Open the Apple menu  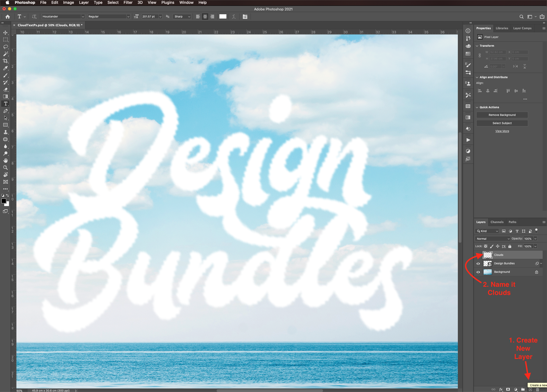pyautogui.click(x=7, y=3)
